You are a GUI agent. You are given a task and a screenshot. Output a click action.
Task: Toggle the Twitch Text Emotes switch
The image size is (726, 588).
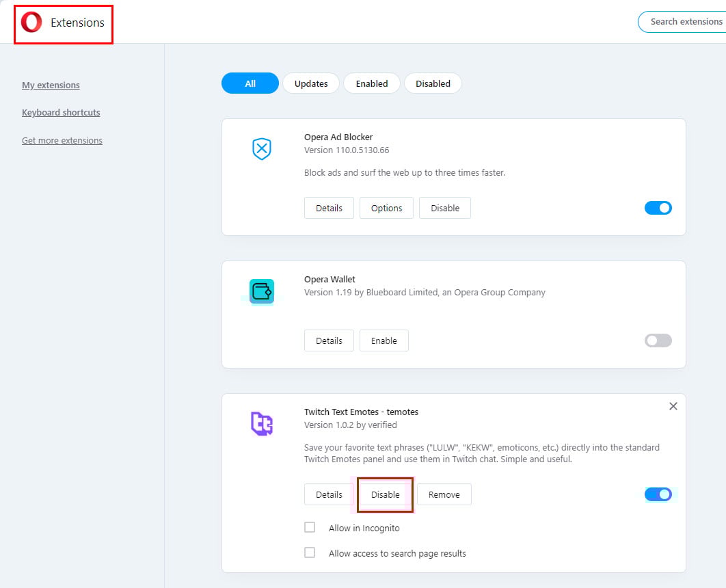click(658, 494)
